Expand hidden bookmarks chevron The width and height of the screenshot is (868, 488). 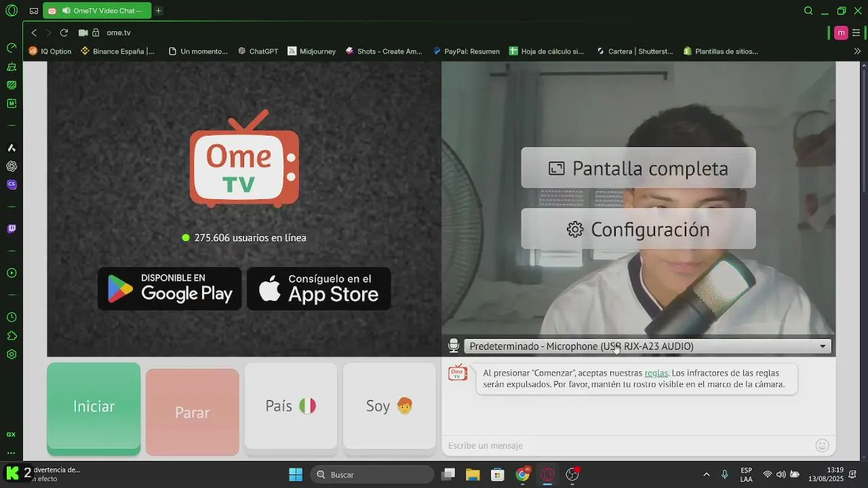pyautogui.click(x=857, y=51)
